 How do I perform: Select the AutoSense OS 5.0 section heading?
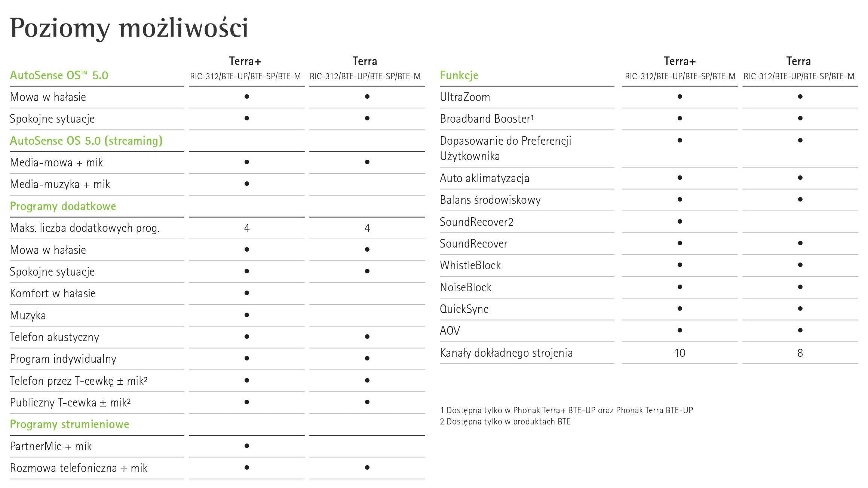[59, 75]
